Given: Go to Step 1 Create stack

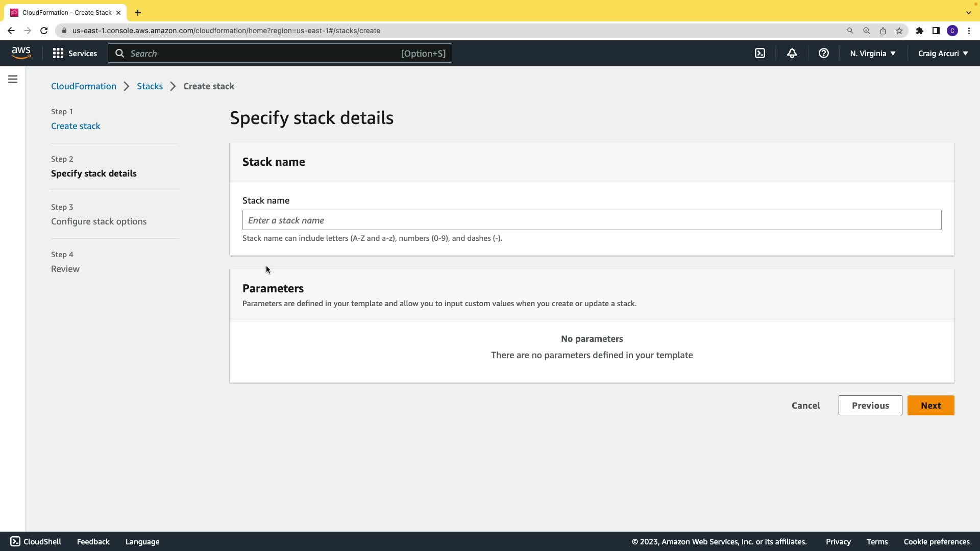Looking at the screenshot, I should [76, 126].
